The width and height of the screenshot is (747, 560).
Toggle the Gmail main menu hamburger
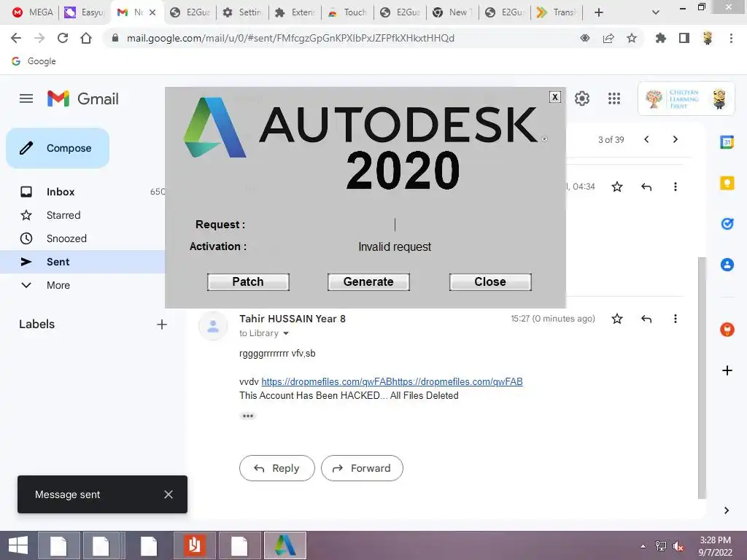tap(26, 98)
